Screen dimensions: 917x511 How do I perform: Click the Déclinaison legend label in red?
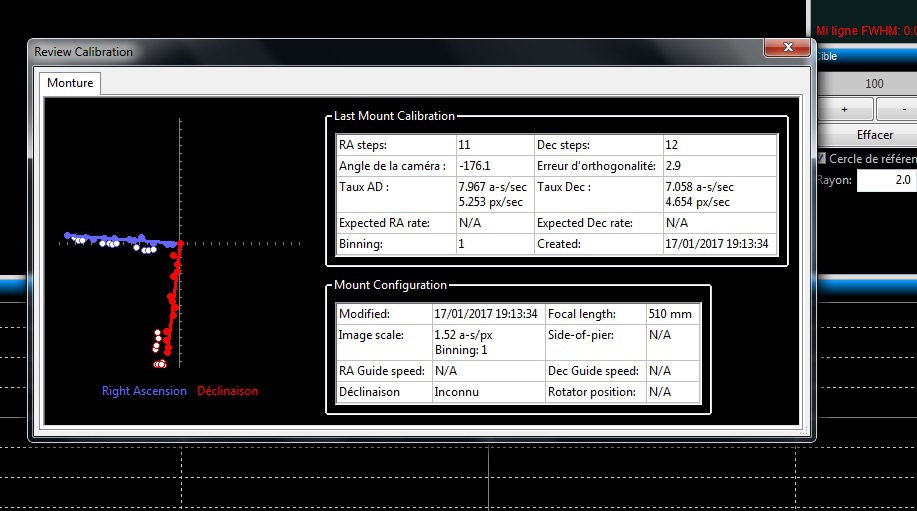(227, 391)
